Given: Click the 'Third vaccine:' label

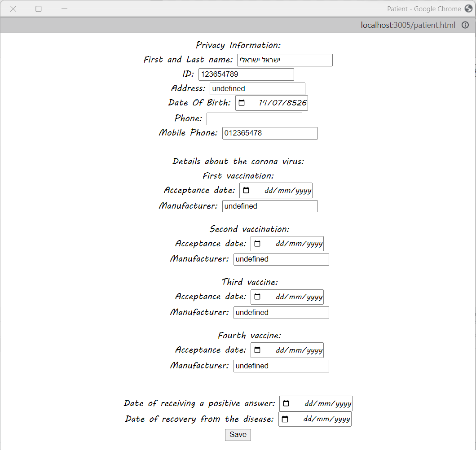Looking at the screenshot, I should point(250,282).
